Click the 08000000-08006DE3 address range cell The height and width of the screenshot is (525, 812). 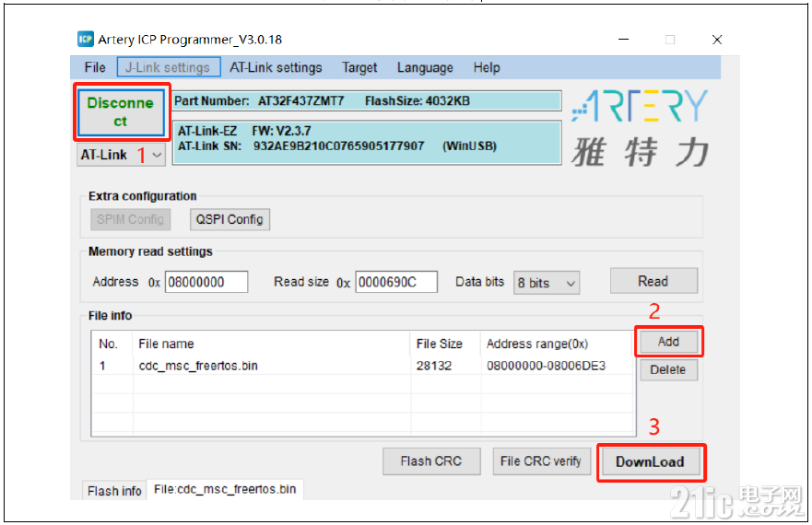click(546, 366)
